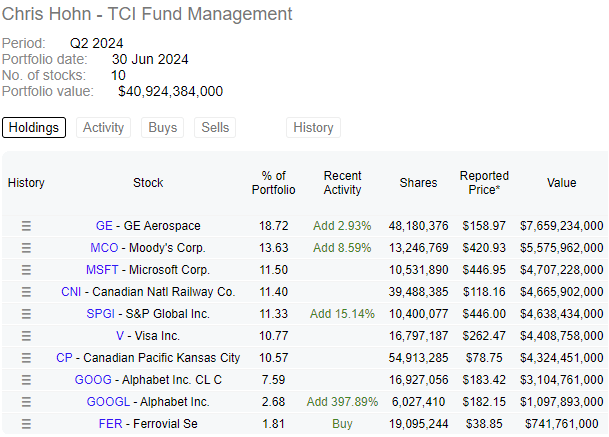The width and height of the screenshot is (609, 437).
Task: Open history icon for Canadian Natl Railway row
Action: pos(26,292)
